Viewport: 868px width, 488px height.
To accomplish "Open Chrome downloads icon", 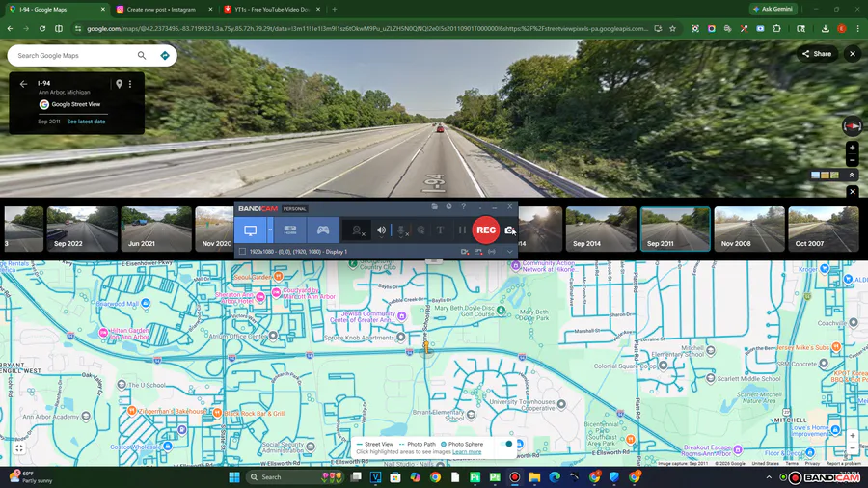I will 825,28.
